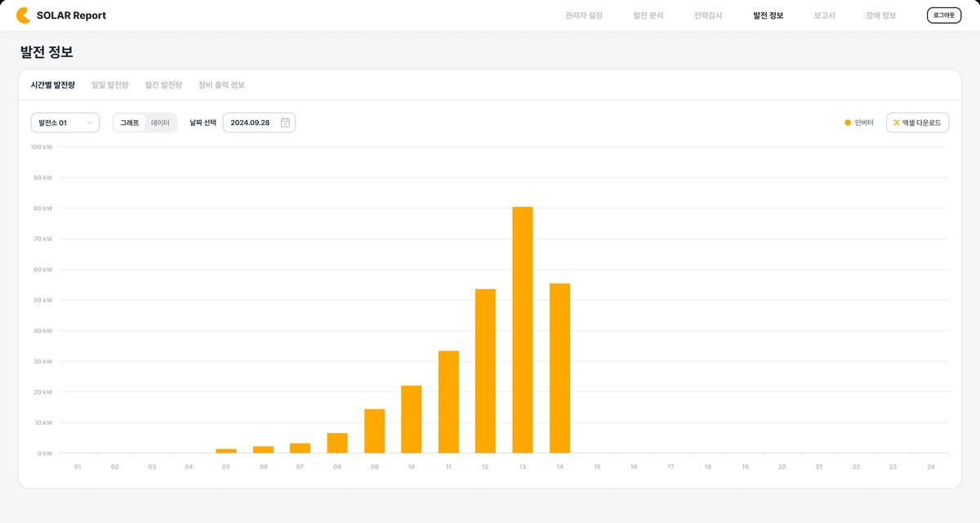Click the 엑셀 다운로드 button

click(918, 123)
